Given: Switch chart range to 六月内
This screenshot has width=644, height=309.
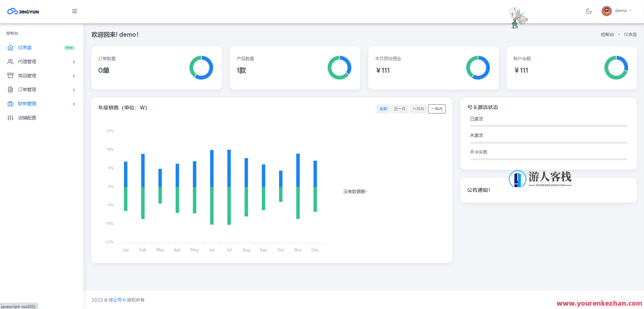Looking at the screenshot, I should click(x=418, y=109).
